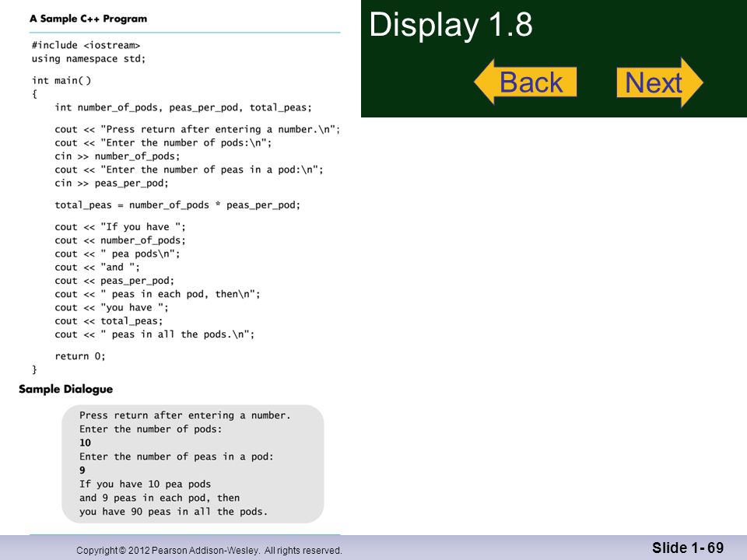
Task: Click the bold input value '9' in dialogue
Action: (82, 471)
